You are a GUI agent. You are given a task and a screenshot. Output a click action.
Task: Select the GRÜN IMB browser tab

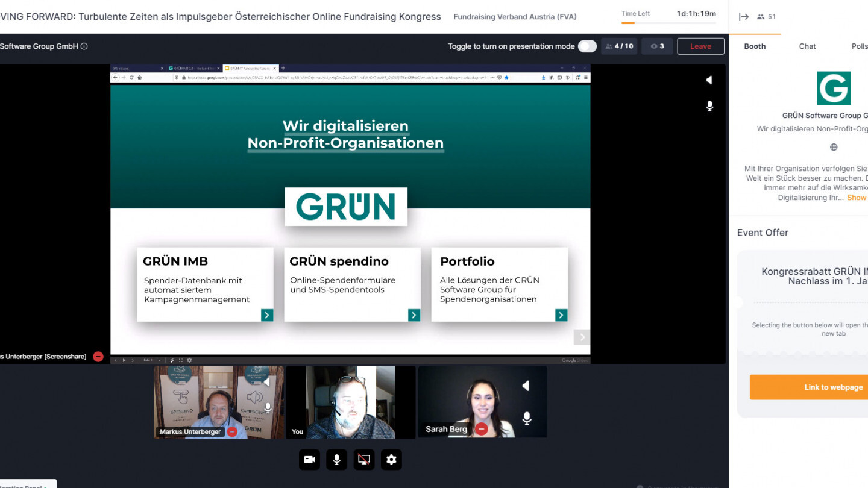(x=194, y=69)
